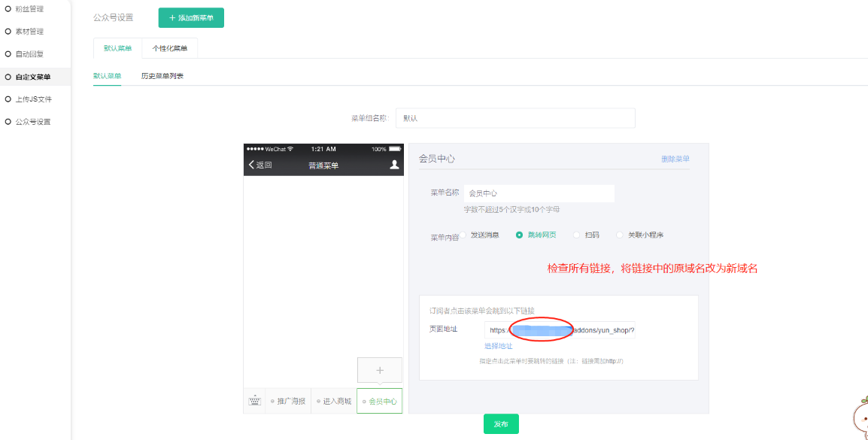Open 自动回复 from the sidebar
Image resolution: width=868 pixels, height=440 pixels.
coord(29,54)
